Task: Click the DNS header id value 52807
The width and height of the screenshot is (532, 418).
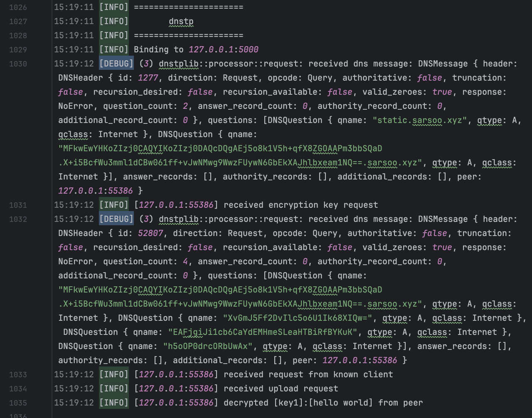Action: click(150, 234)
